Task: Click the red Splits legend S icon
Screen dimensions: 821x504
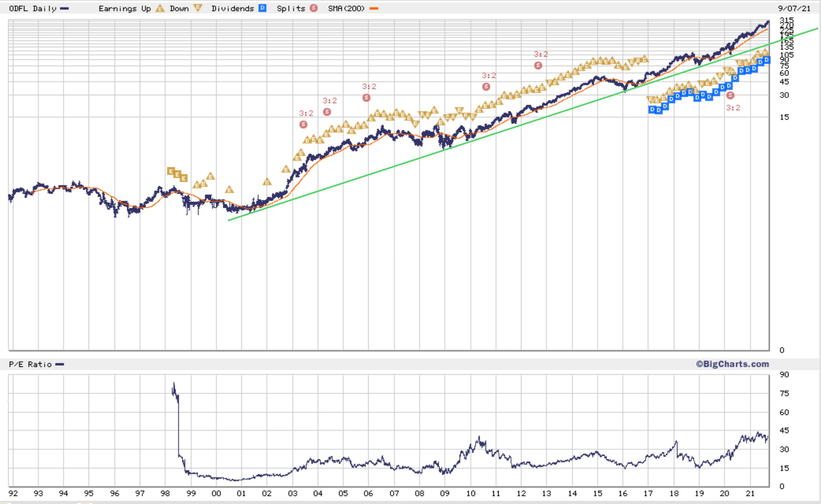Action: click(x=314, y=8)
